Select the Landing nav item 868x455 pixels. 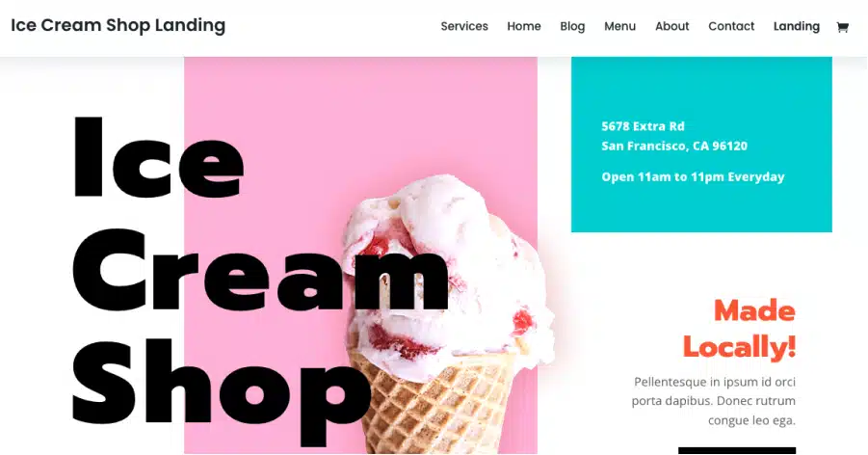click(x=796, y=27)
